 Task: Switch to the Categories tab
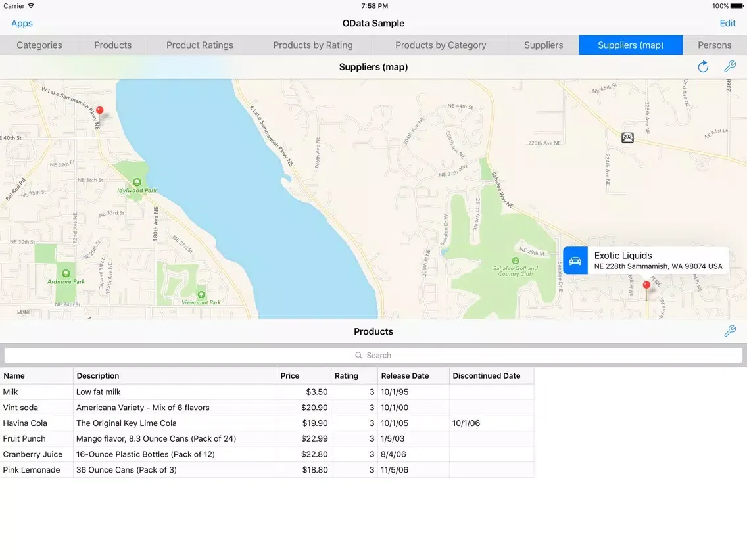pyautogui.click(x=39, y=45)
